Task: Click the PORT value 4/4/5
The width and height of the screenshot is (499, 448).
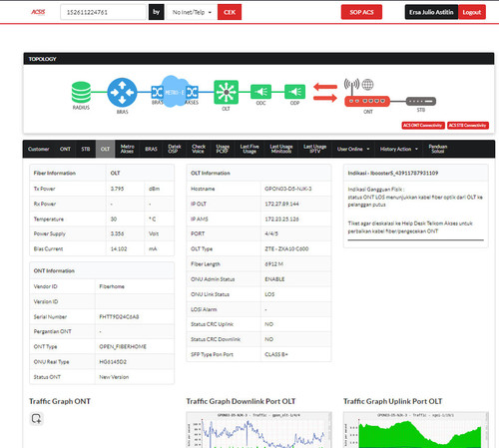Action: 271,233
